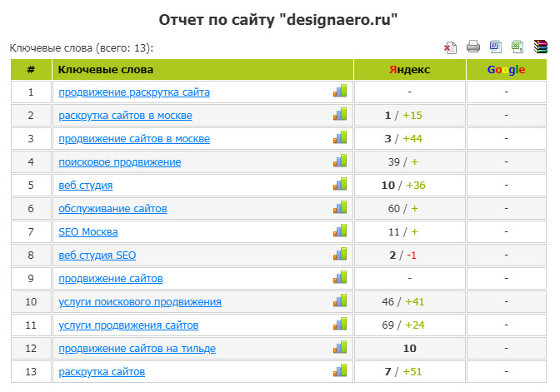Select the Yandex value '46 / +41'
The height and width of the screenshot is (392, 560).
pos(403,302)
